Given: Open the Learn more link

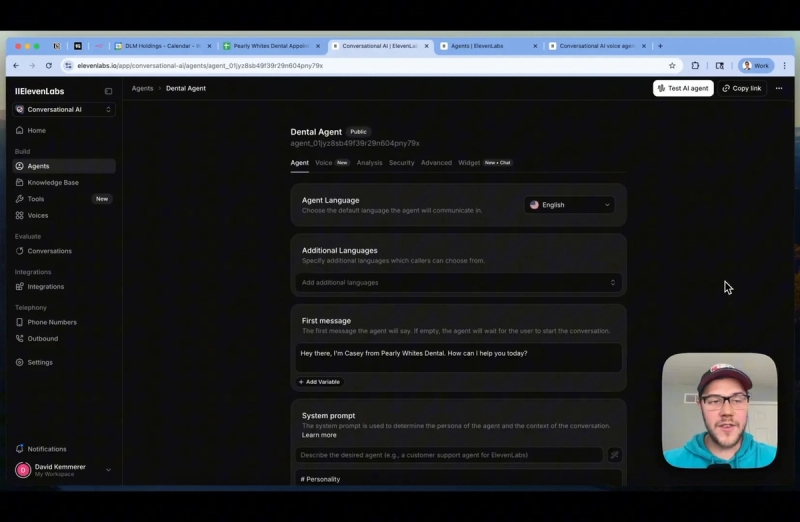Looking at the screenshot, I should [x=319, y=435].
